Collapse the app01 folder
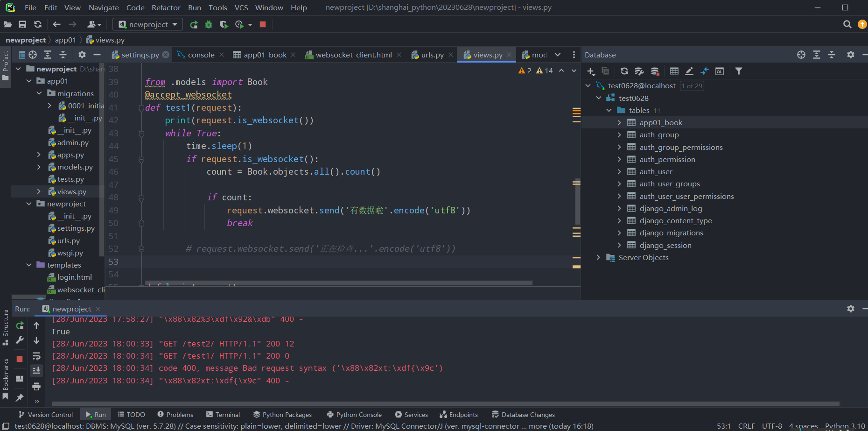The width and height of the screenshot is (868, 431). pos(29,81)
